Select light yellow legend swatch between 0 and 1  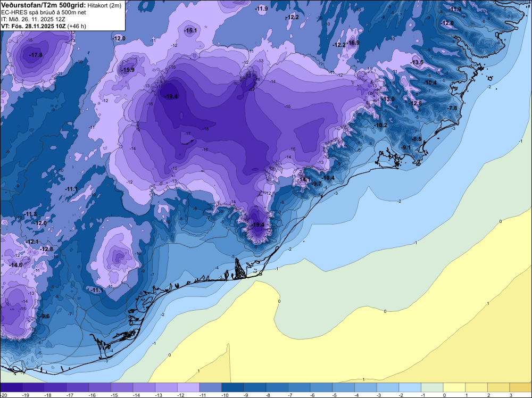454,387
